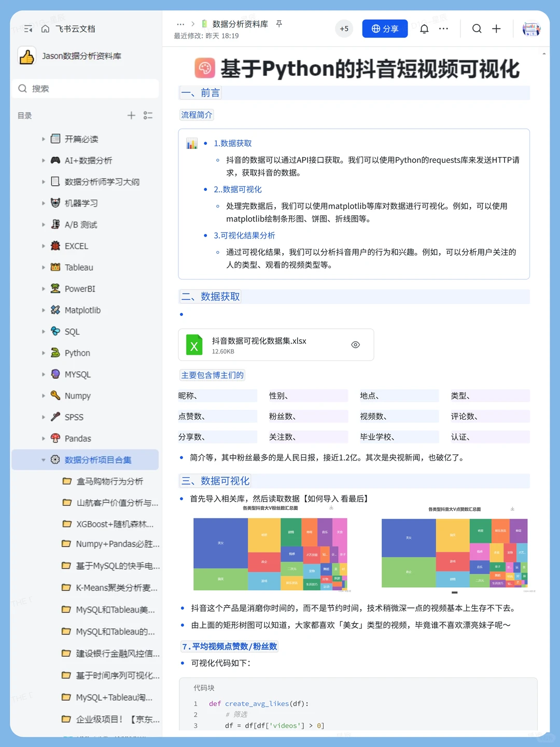
Task: Select the 主要包含博主们的 label
Action: tap(212, 375)
